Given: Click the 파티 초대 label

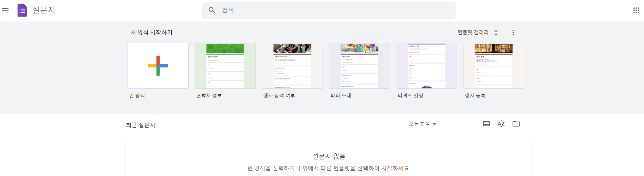Looking at the screenshot, I should point(341,96).
